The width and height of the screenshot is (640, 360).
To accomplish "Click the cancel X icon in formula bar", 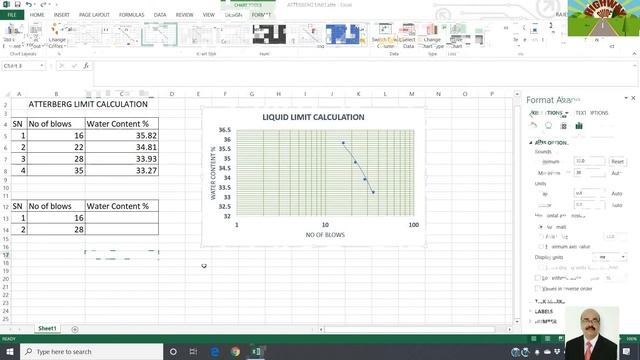I will coord(62,66).
